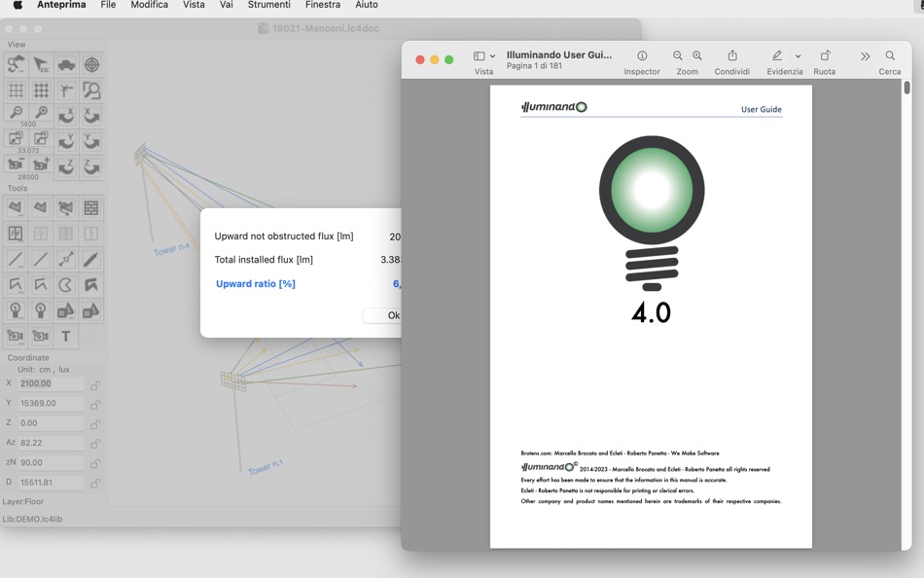Toggle the lock for the zN value
The image size is (924, 578).
(x=94, y=463)
